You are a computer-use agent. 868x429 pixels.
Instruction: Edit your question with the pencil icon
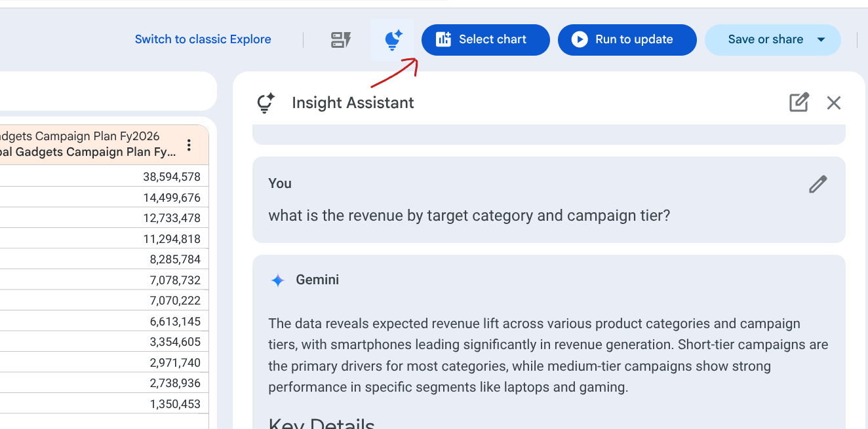818,185
